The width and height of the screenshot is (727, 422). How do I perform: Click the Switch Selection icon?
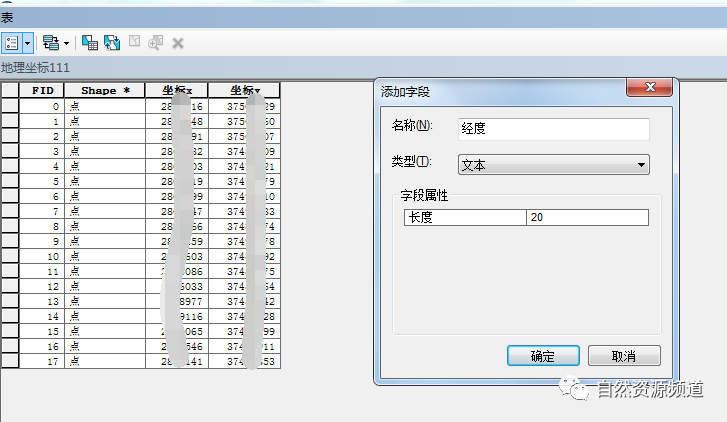[x=112, y=43]
